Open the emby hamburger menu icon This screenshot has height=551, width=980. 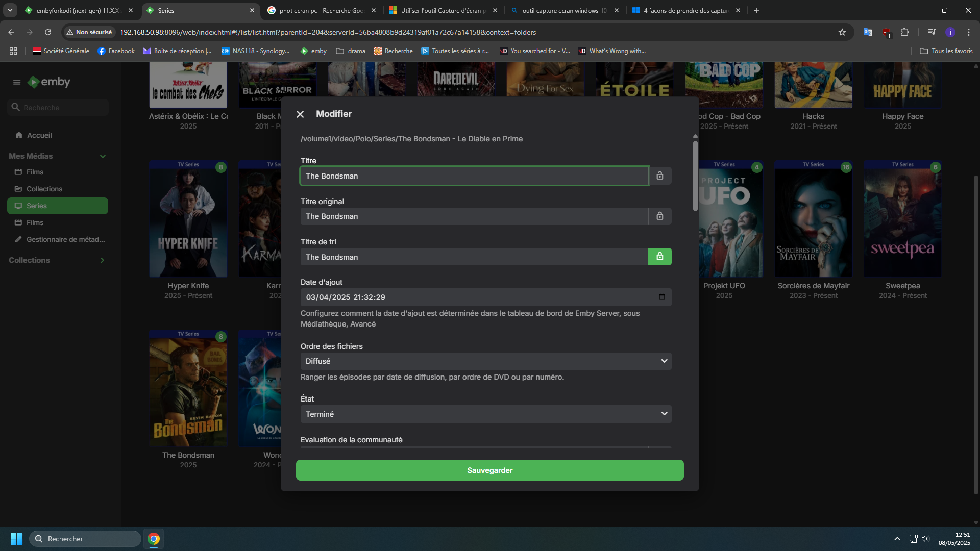coord(16,82)
